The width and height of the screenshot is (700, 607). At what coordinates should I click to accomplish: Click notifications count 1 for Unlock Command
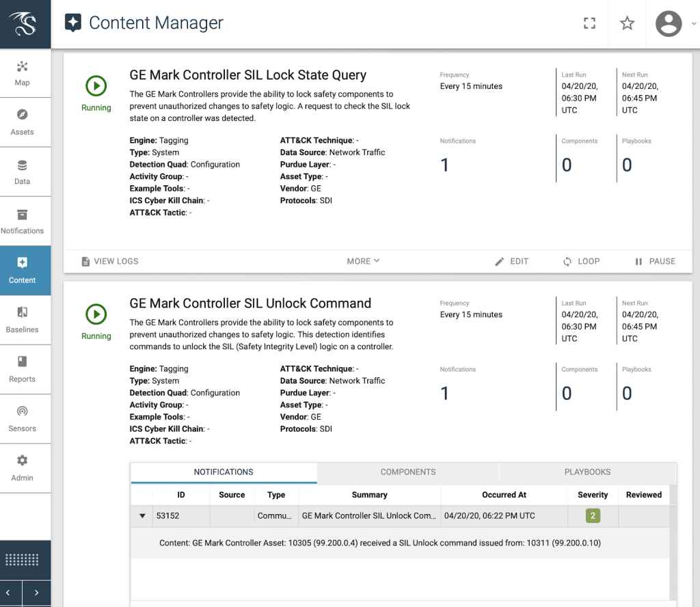444,394
